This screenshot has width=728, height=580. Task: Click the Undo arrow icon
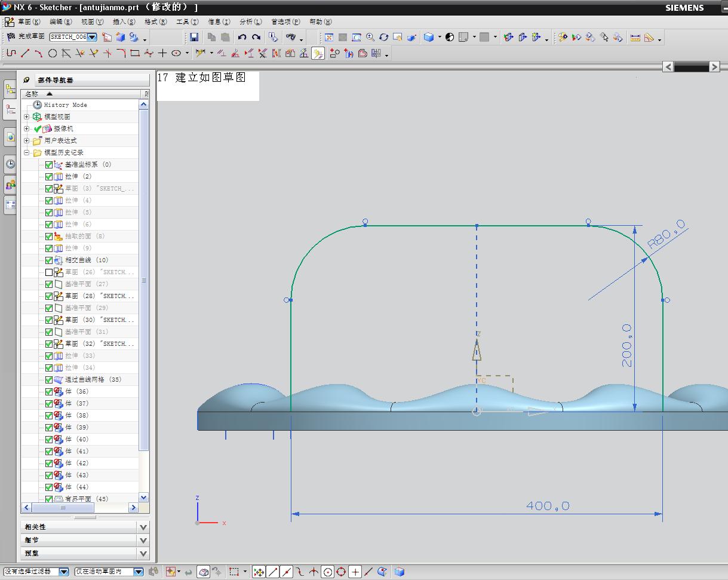point(242,37)
